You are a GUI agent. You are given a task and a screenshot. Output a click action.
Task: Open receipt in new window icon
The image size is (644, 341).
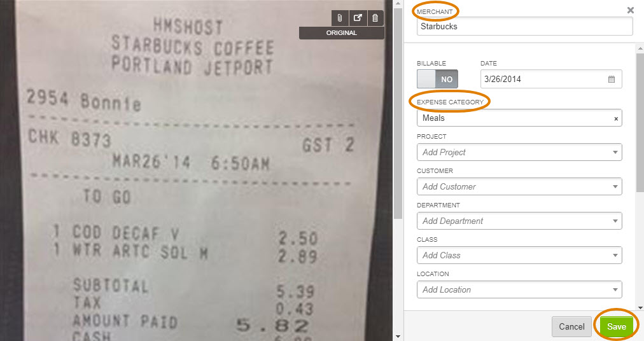pyautogui.click(x=358, y=18)
